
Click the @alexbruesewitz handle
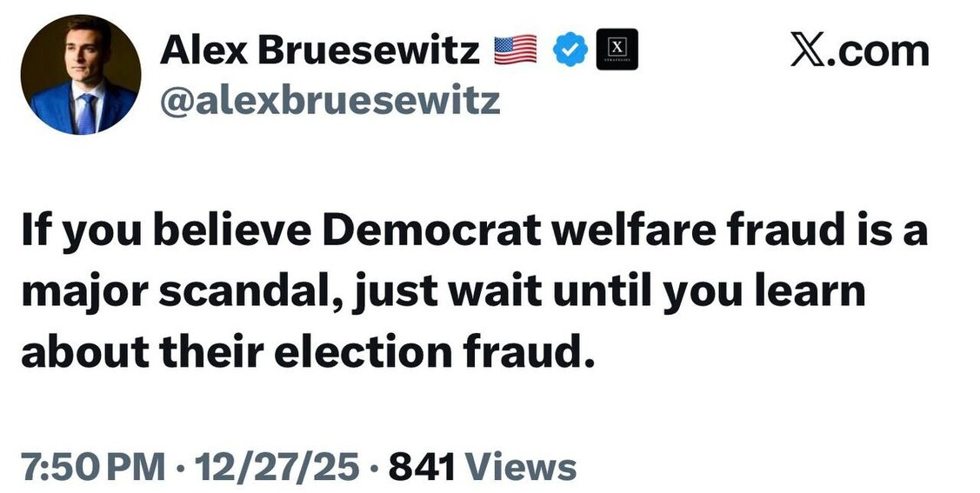[x=330, y=101]
